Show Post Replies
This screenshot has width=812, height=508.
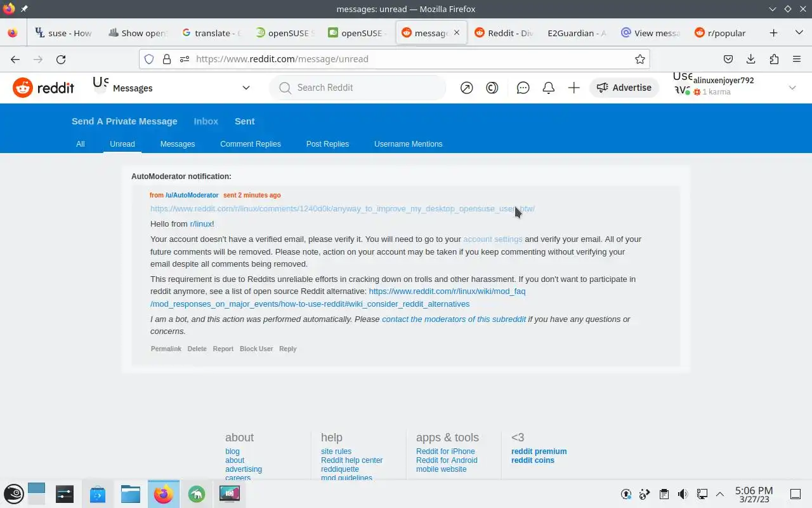[327, 144]
